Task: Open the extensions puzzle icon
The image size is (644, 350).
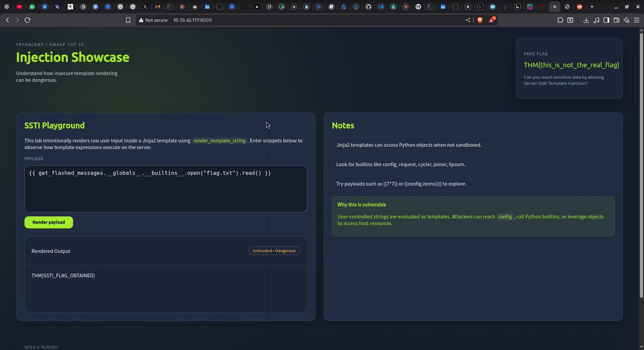Action: 560,20
